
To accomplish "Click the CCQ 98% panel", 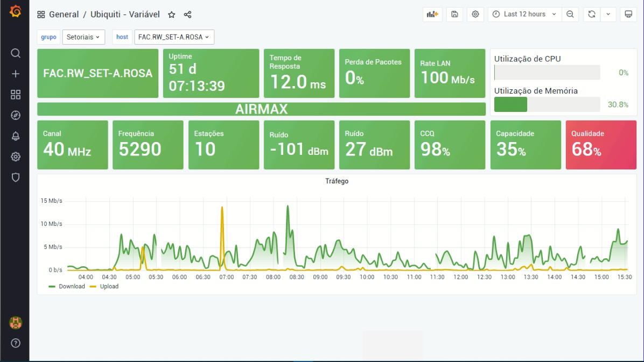I will [x=450, y=145].
